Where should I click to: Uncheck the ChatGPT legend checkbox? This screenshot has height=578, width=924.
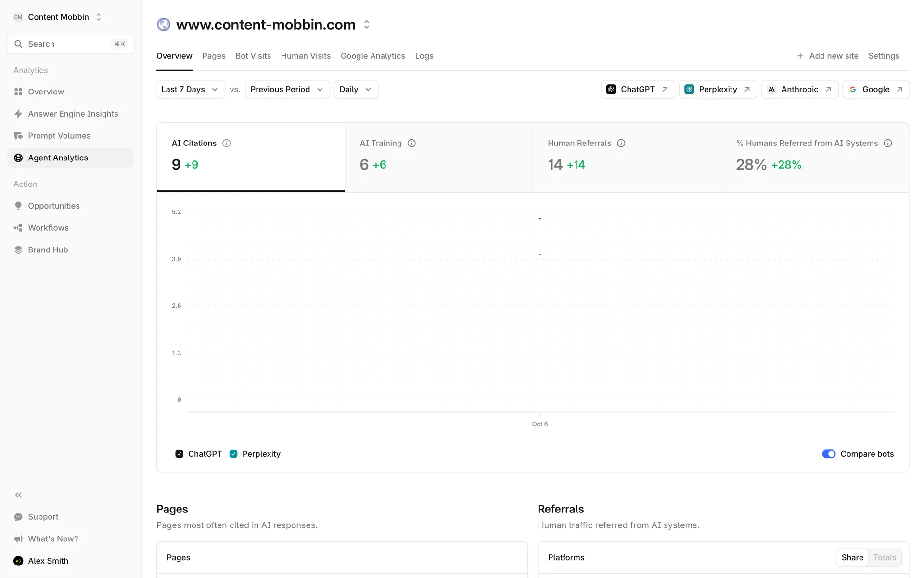tap(180, 454)
